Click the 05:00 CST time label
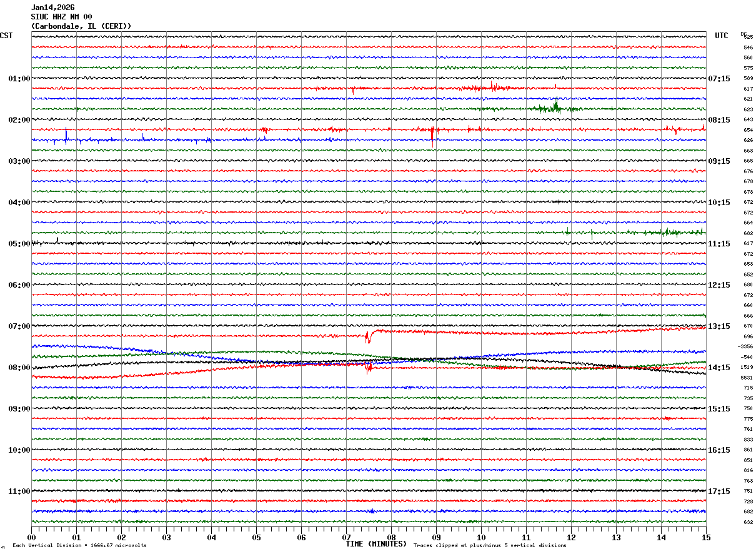 [19, 244]
